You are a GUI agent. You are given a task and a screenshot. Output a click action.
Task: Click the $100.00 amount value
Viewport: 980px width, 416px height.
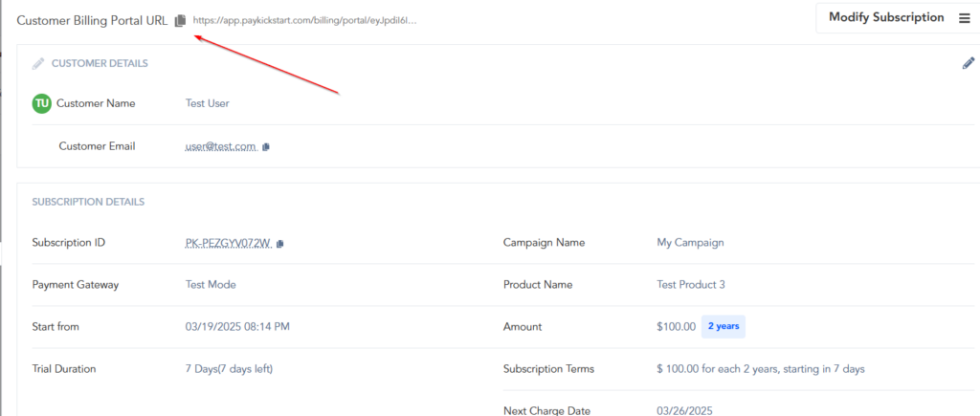[676, 327]
